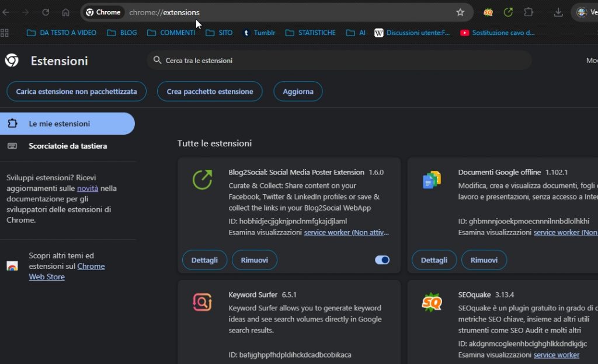This screenshot has width=598, height=364.
Task: Open the SITO bookmark folder
Action: [x=219, y=33]
